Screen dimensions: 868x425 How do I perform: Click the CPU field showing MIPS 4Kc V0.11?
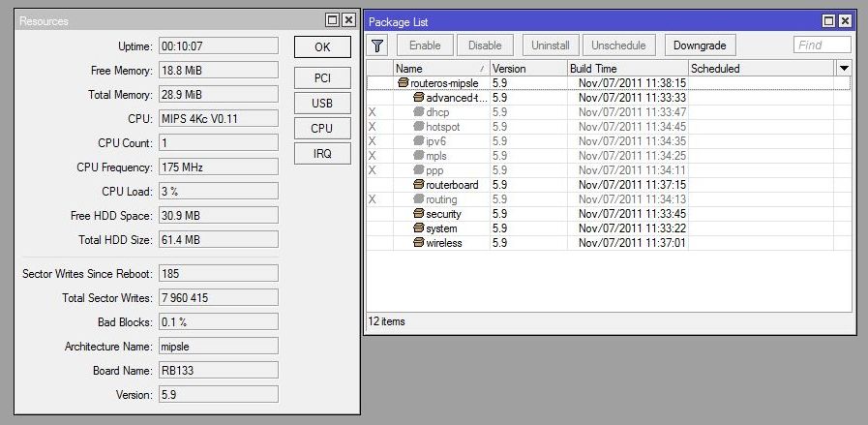point(219,118)
